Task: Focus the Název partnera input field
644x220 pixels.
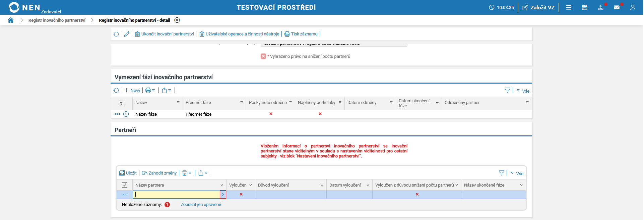Action: [176, 195]
